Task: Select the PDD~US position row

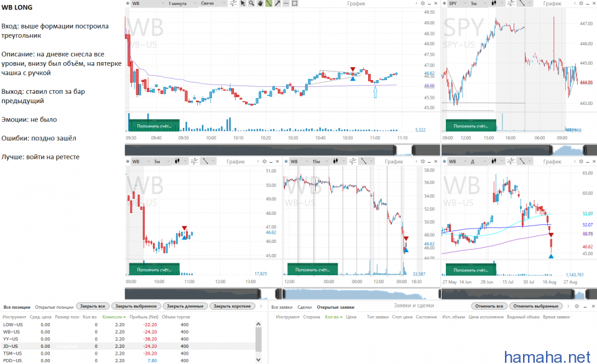Action: (x=128, y=360)
